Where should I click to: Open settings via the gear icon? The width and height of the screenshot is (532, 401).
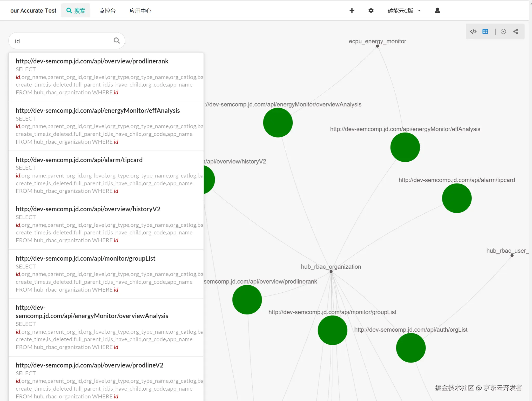point(371,10)
